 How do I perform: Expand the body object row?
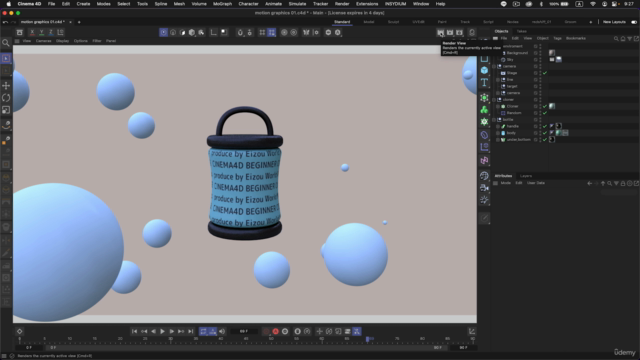click(x=498, y=133)
